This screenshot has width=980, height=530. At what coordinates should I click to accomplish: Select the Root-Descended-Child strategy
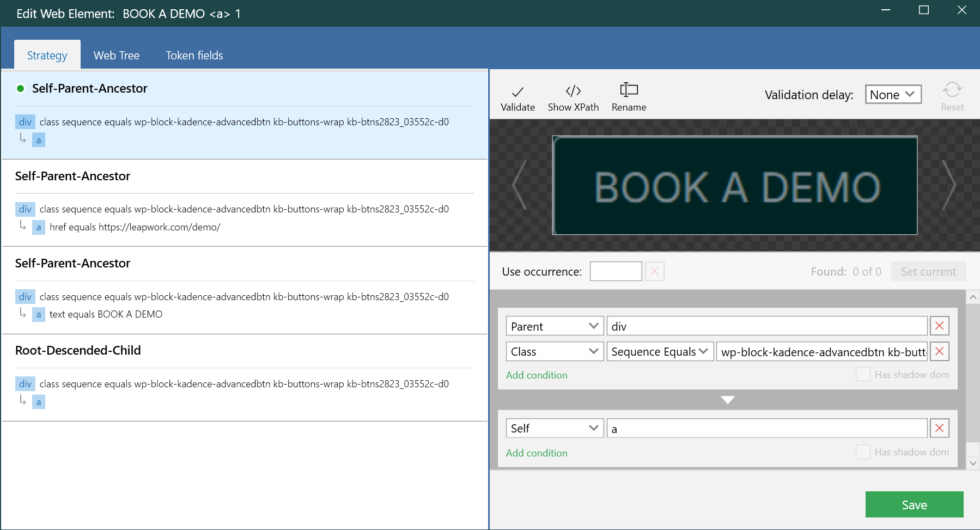pos(245,377)
